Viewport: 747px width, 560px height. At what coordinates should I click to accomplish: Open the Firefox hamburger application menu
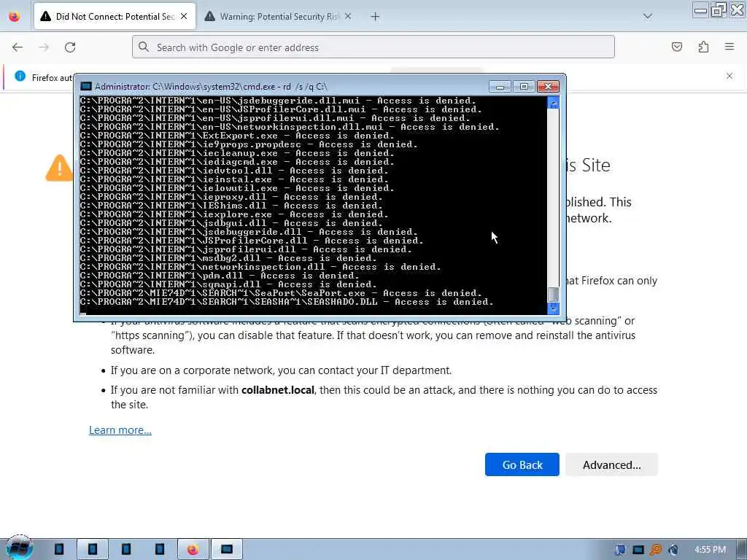(x=729, y=47)
